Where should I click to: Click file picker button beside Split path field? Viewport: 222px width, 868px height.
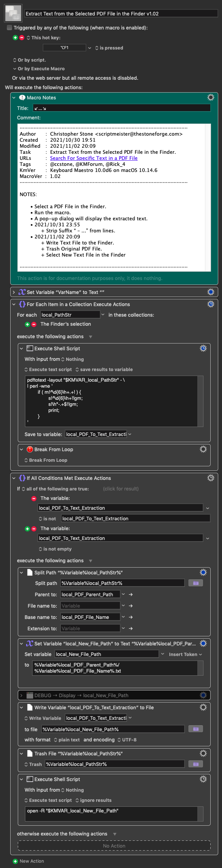coord(196,583)
